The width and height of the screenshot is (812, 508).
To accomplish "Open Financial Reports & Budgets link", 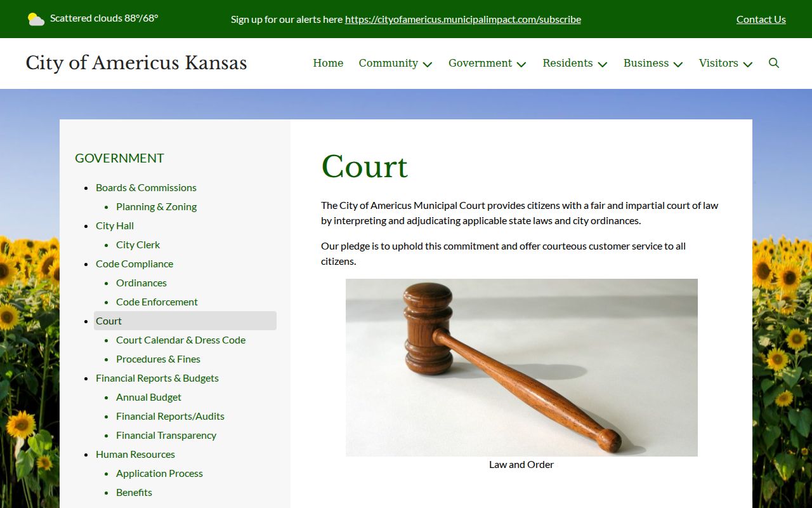I will [157, 378].
